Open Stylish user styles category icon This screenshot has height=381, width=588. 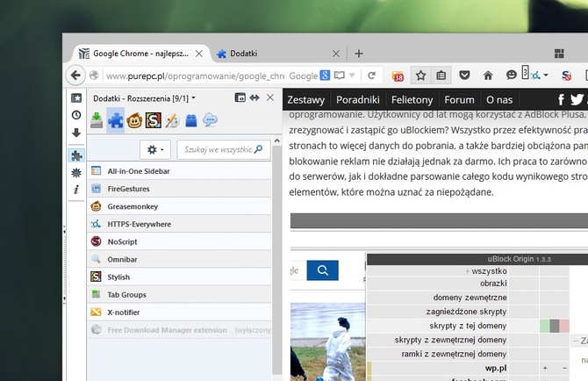154,120
